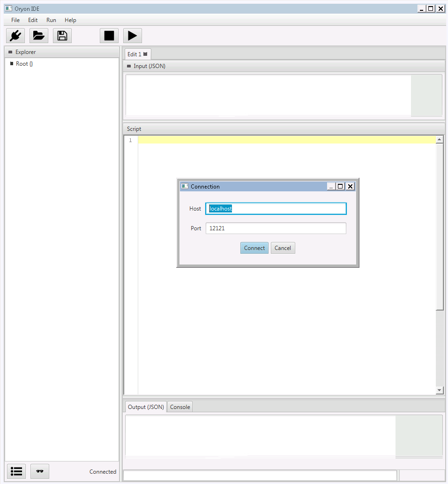
Task: Click the list icon below the Explorer
Action: coord(16,471)
